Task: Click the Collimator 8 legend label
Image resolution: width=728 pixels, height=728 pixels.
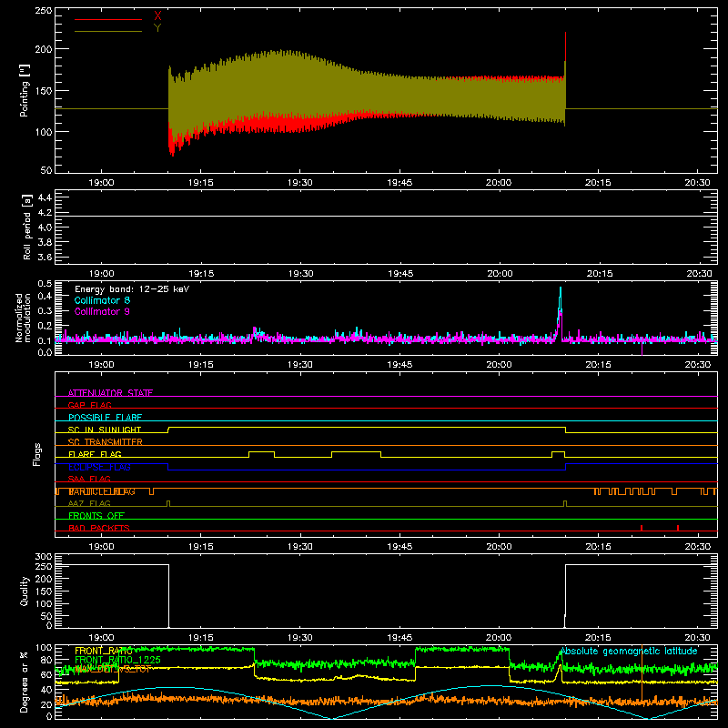Action: click(x=102, y=300)
